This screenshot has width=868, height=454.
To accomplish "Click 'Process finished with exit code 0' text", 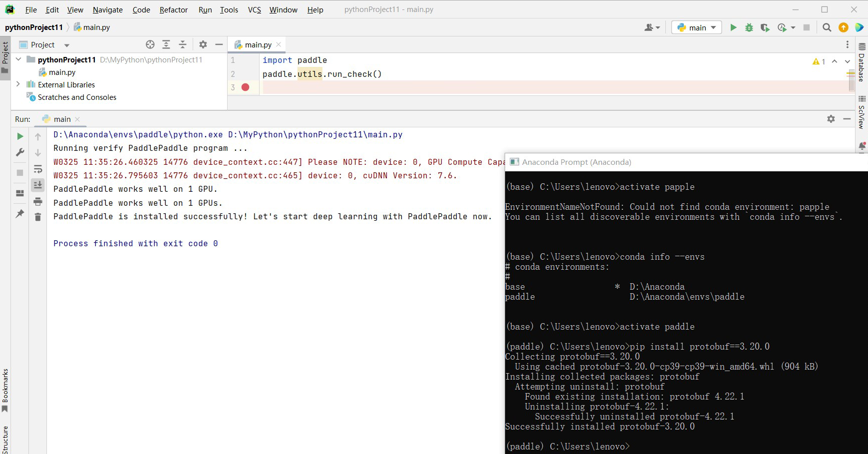I will [135, 243].
